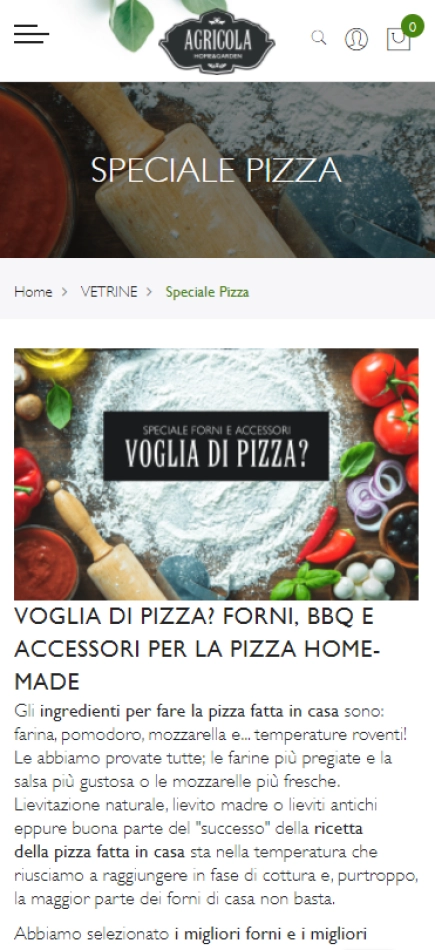The width and height of the screenshot is (435, 950).
Task: Open the shopping cart icon
Action: coord(398,39)
